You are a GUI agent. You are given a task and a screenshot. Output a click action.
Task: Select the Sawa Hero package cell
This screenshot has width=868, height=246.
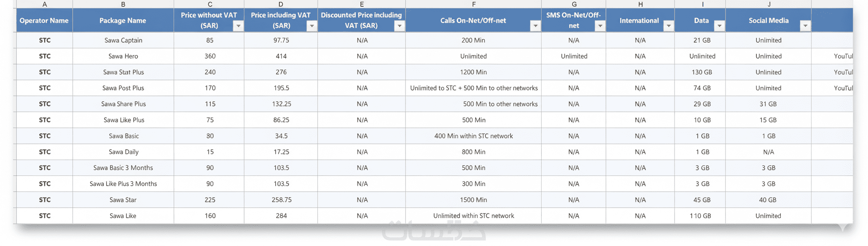[123, 56]
